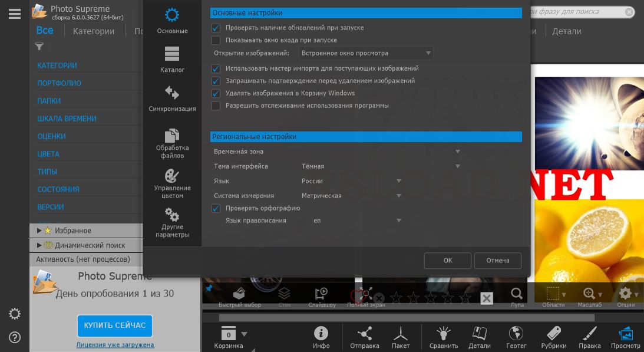Toggle Запрашивать подтверждение перед удалением изображений
This screenshot has width=644, height=352.
pyautogui.click(x=216, y=81)
